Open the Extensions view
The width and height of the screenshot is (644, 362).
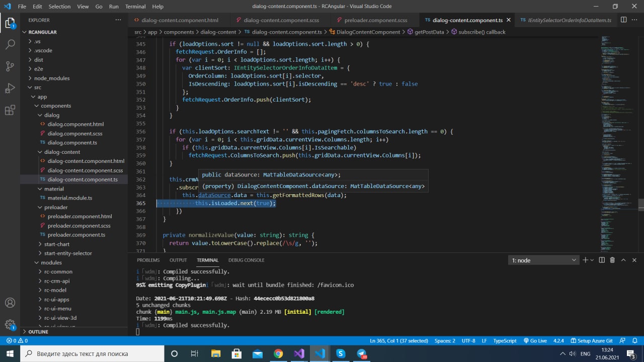point(10,111)
